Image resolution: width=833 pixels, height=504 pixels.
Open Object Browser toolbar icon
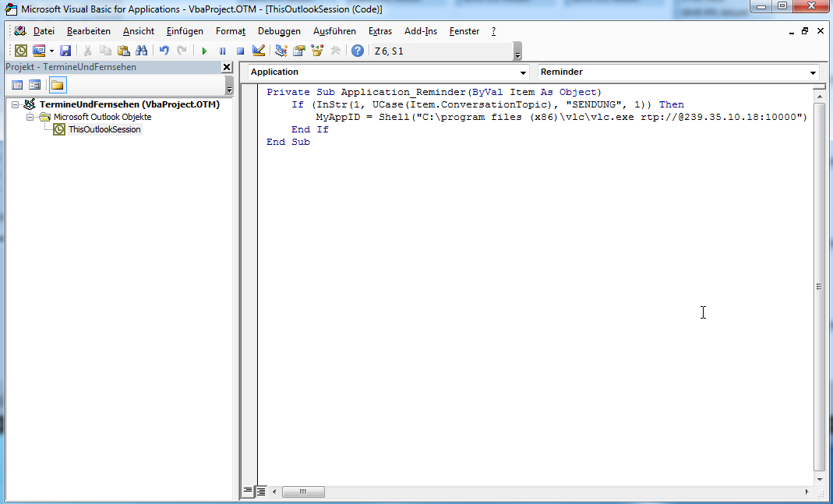point(317,51)
